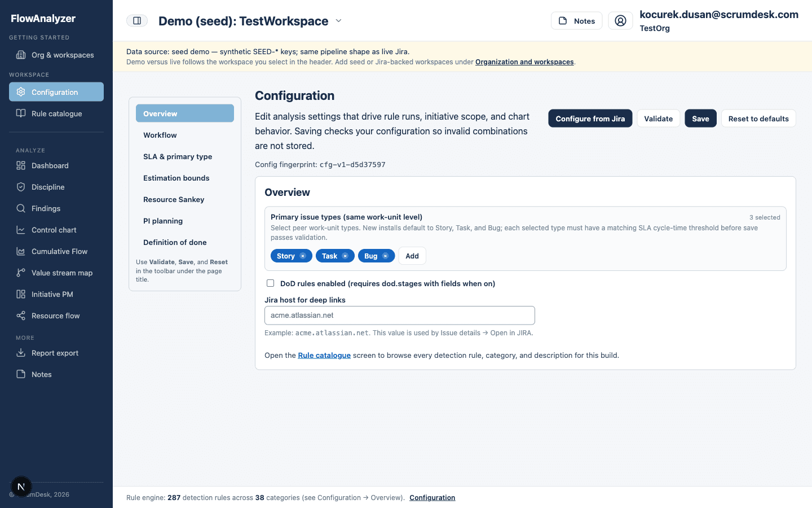This screenshot has width=812, height=508.
Task: Open Dashboard in the sidebar
Action: pyautogui.click(x=56, y=165)
